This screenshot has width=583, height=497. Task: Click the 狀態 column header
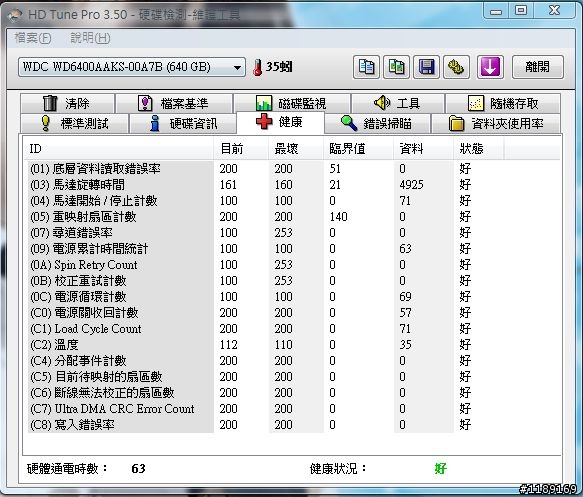479,149
